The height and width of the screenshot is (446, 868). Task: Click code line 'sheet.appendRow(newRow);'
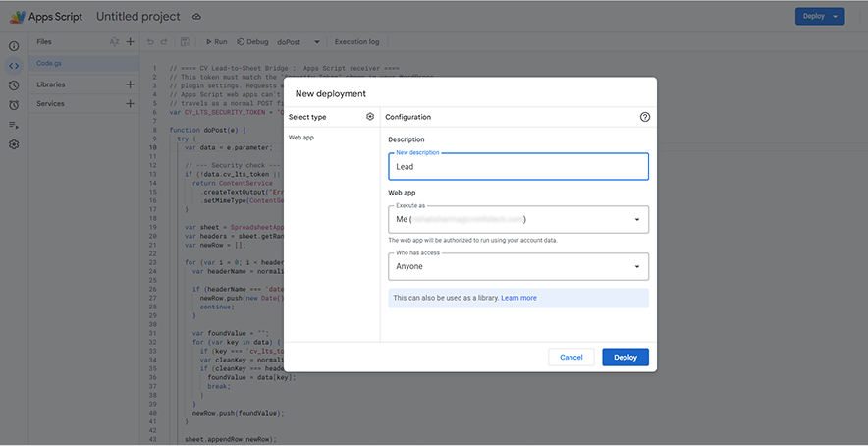point(231,439)
